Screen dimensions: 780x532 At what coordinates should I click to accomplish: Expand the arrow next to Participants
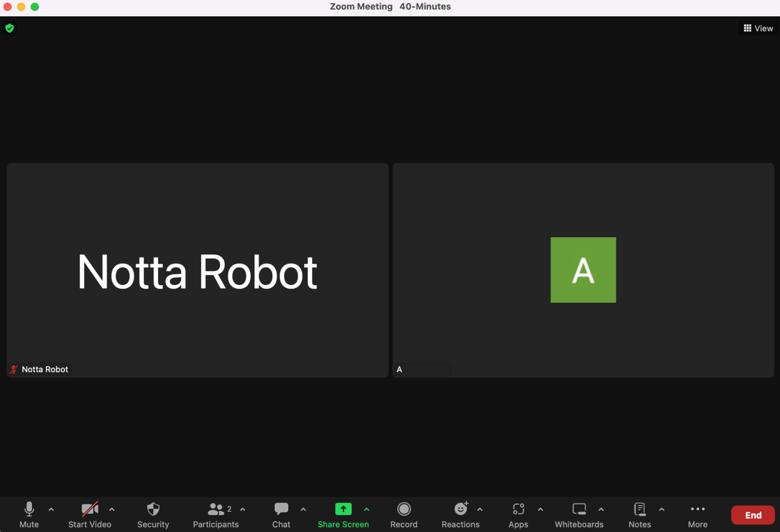point(243,509)
